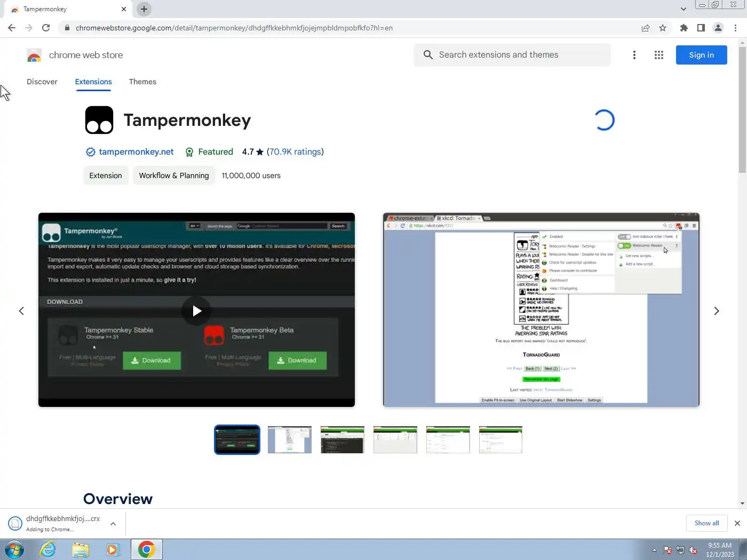Open Windows Explorer from taskbar

point(81,549)
